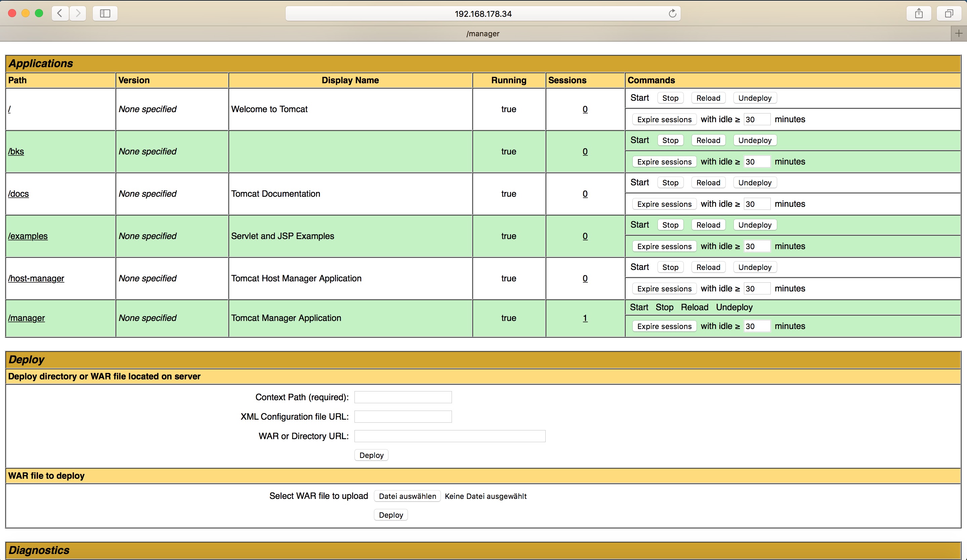This screenshot has height=560, width=967.
Task: Stop the /docs application
Action: point(670,183)
